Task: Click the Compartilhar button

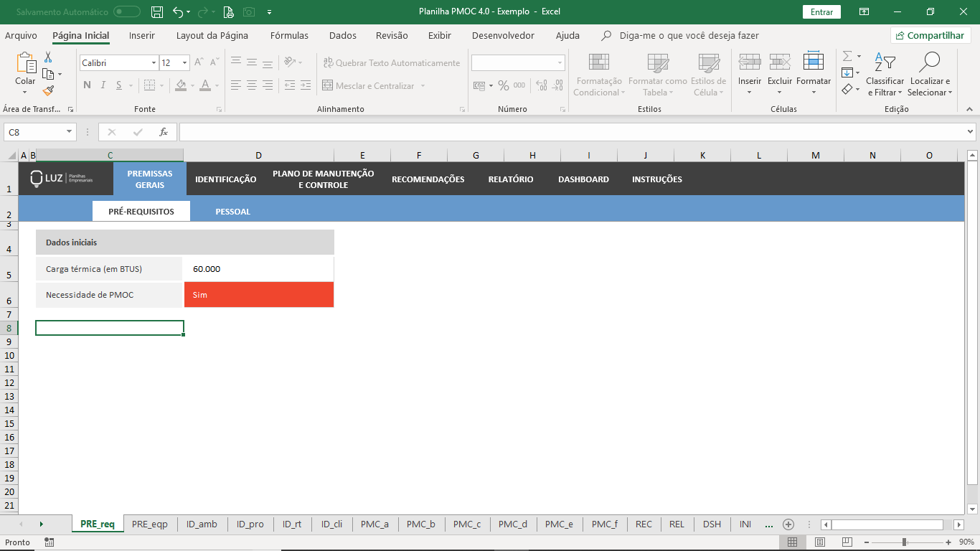Action: (930, 35)
